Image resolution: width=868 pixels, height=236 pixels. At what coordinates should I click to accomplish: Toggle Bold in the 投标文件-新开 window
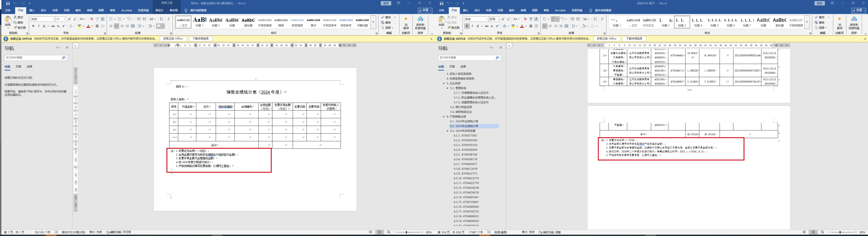467,26
